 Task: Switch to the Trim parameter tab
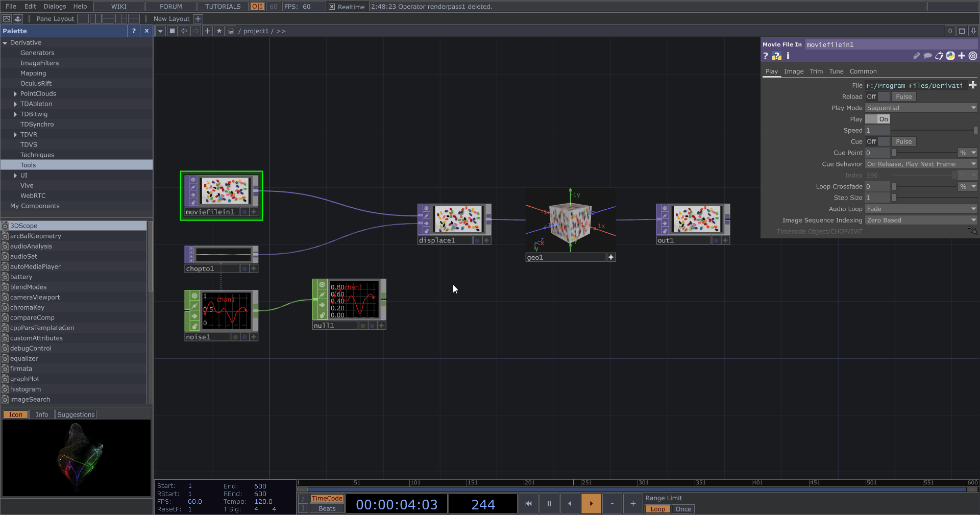[816, 71]
